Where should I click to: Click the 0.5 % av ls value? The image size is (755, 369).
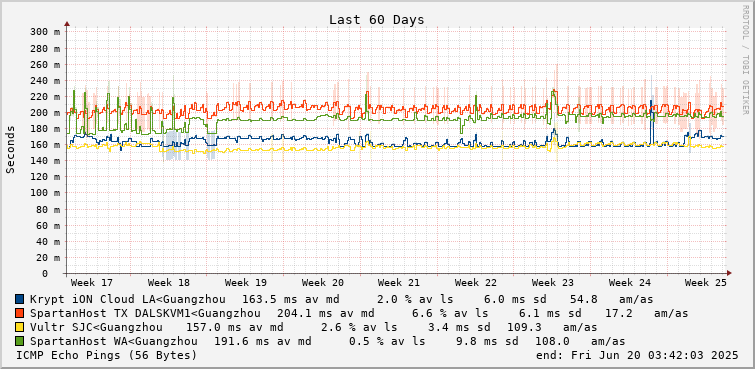click(x=387, y=342)
